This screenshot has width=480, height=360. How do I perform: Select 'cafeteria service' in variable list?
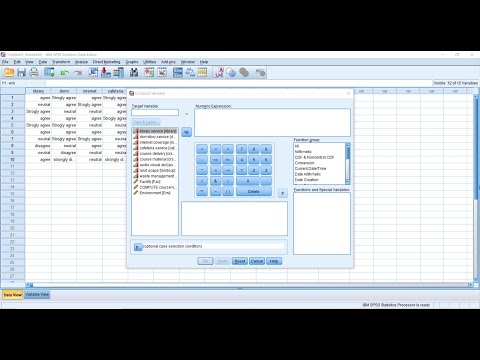pyautogui.click(x=155, y=148)
